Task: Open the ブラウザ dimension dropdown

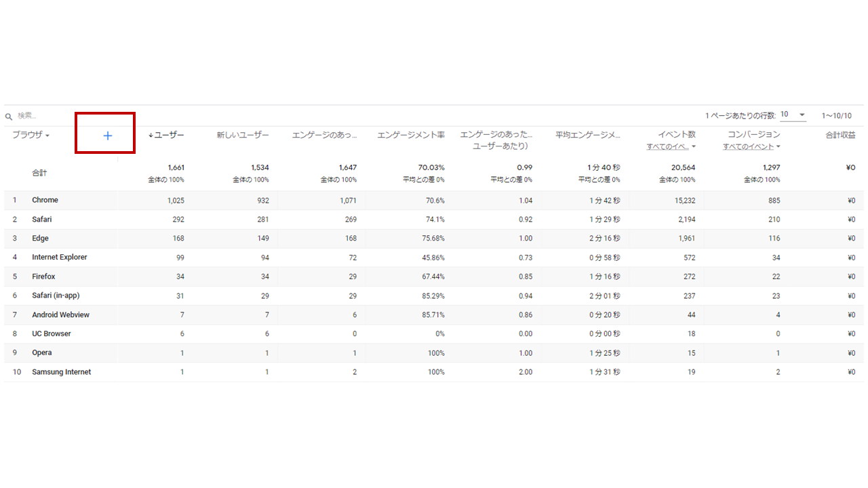Action: pyautogui.click(x=31, y=136)
